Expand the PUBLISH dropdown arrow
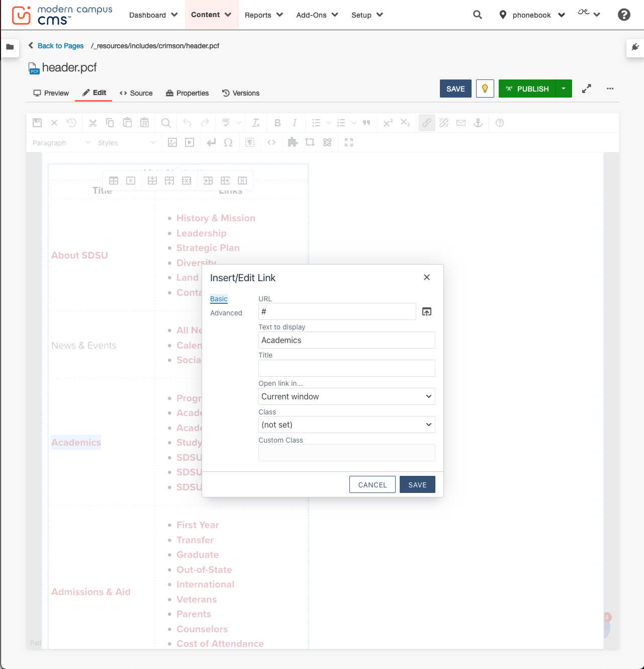The image size is (644, 669). tap(564, 89)
